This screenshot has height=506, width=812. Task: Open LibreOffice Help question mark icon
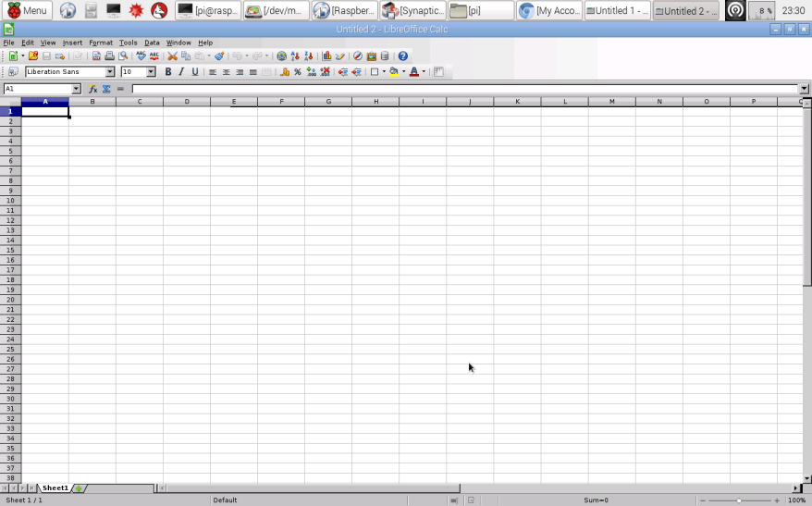[403, 56]
